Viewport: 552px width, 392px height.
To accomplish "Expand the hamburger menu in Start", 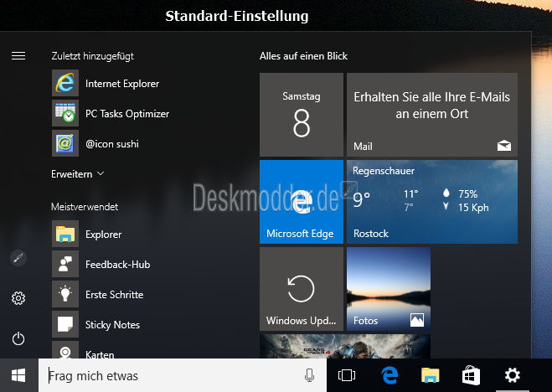I will click(x=18, y=55).
